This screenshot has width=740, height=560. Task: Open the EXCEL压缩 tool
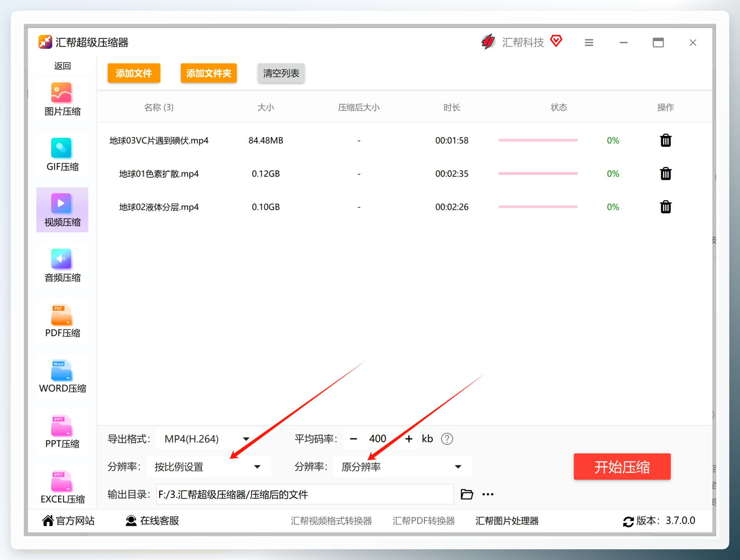tap(62, 487)
